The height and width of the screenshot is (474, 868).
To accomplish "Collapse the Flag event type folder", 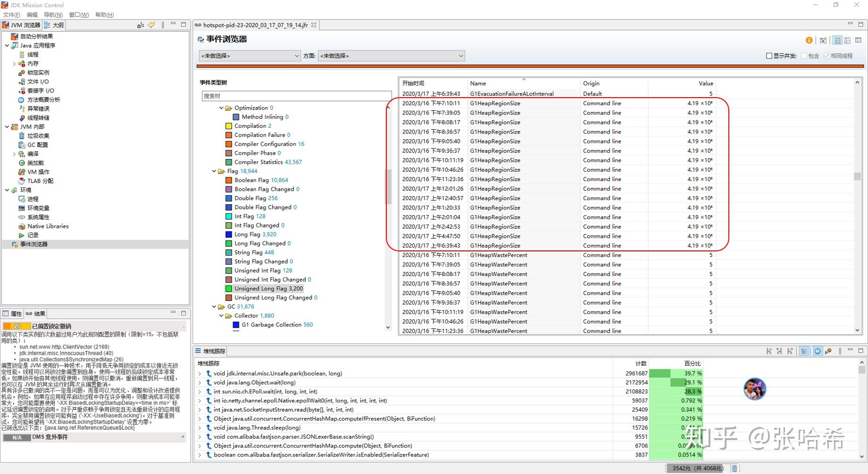I will click(214, 171).
